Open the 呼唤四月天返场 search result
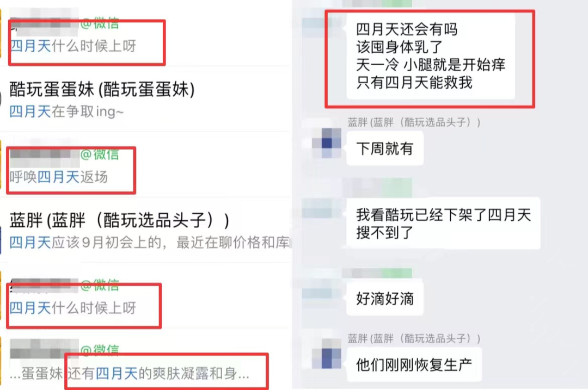Viewport: 588px width, 390px height. tap(145, 165)
